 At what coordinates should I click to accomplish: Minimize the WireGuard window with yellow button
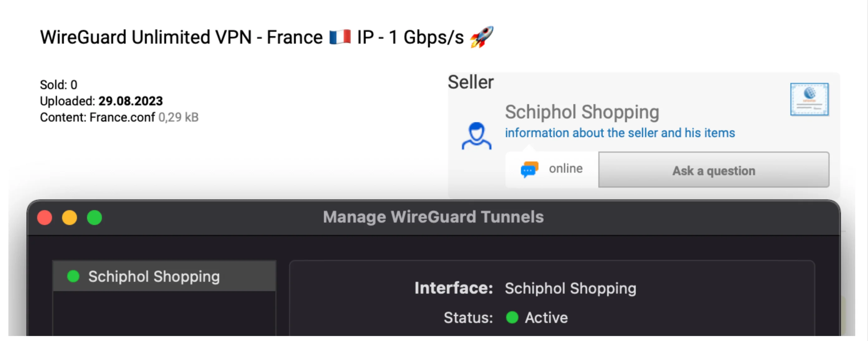70,217
